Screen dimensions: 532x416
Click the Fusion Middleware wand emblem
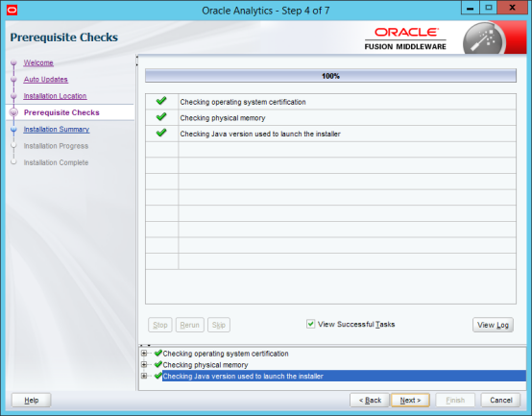(484, 39)
